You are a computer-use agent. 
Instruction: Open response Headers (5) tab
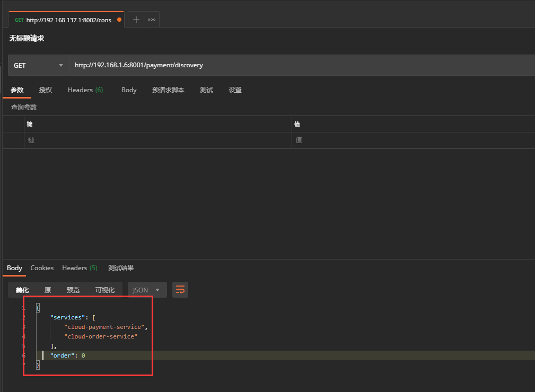click(80, 268)
